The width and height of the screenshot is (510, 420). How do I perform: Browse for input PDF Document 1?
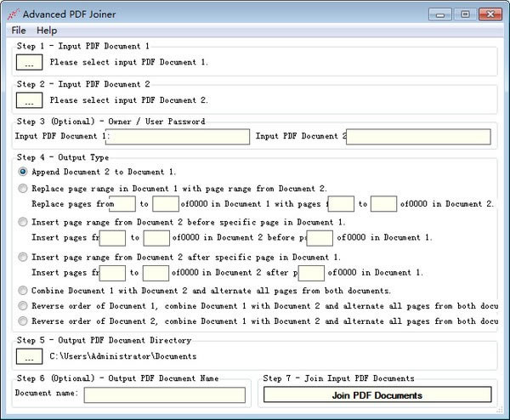[x=29, y=62]
